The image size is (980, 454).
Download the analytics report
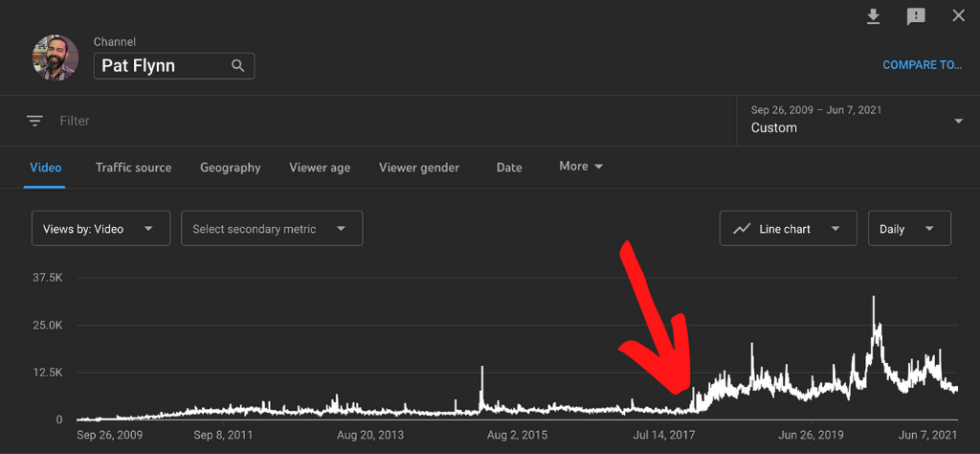873,16
